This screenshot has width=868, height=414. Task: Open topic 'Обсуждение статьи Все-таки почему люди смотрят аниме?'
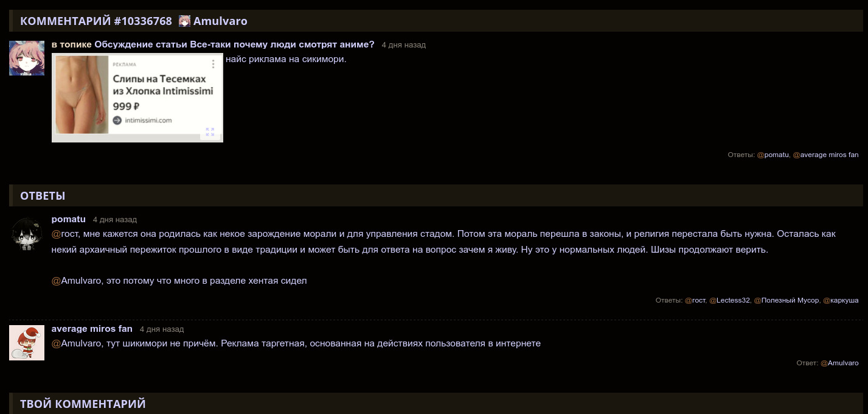[x=234, y=44]
